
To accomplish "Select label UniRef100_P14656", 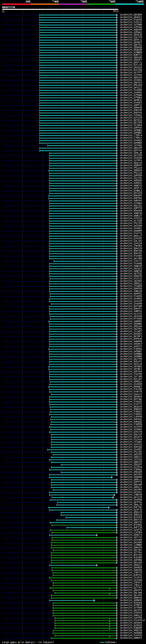I will [131, 263].
